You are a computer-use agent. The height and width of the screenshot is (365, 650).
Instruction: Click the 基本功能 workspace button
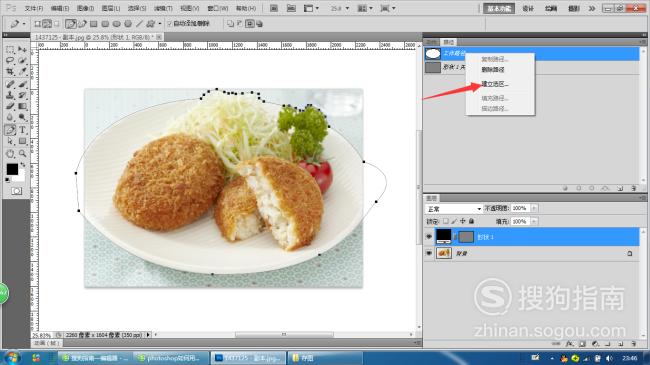point(499,8)
